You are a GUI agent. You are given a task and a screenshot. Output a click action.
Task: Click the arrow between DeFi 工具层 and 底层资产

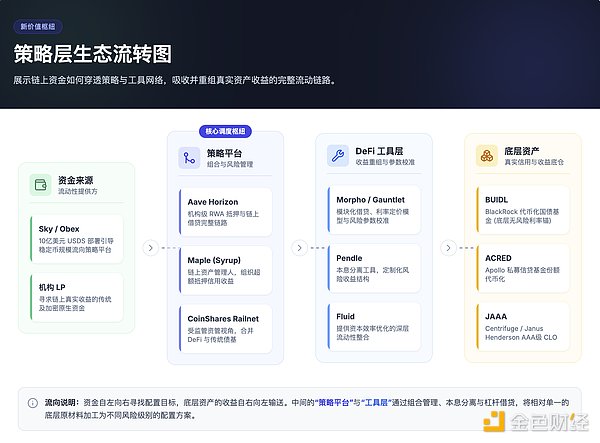pyautogui.click(x=446, y=247)
